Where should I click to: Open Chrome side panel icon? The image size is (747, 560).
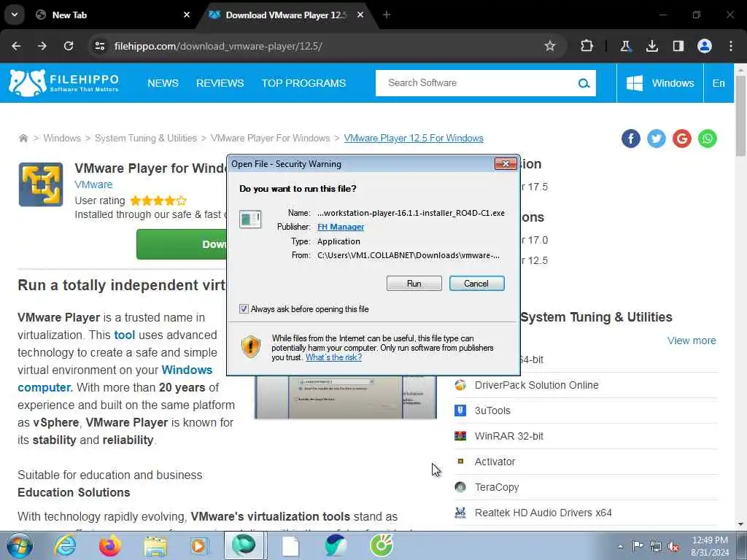tap(678, 46)
